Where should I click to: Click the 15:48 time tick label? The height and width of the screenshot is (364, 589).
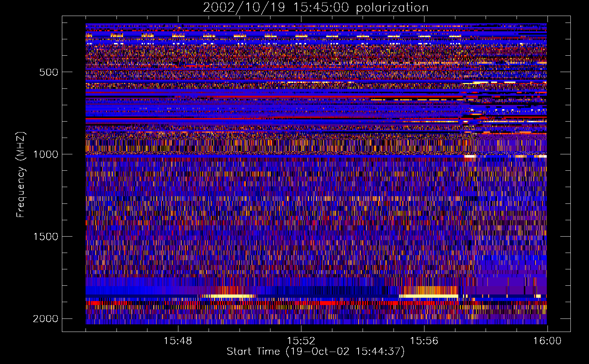tap(178, 341)
